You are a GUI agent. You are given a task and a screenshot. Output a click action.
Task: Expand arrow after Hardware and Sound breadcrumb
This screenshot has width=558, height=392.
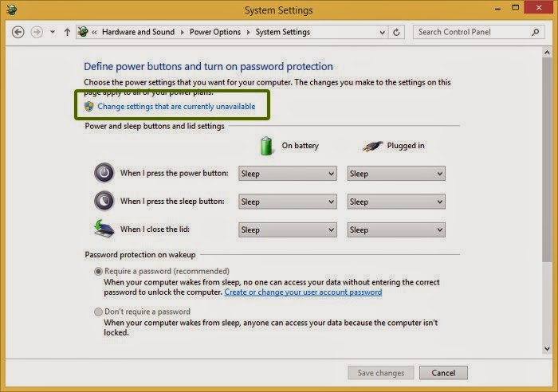[x=183, y=32]
